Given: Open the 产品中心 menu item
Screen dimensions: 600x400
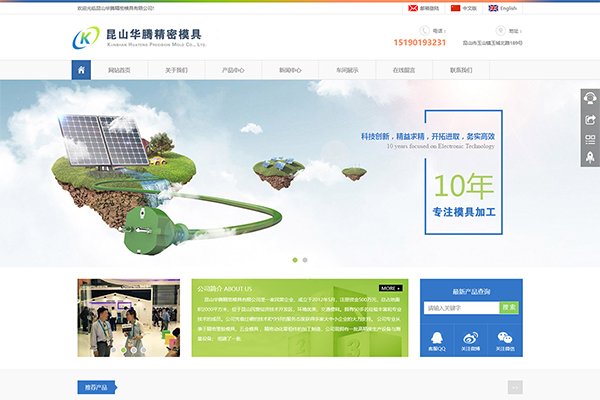Looking at the screenshot, I should 233,71.
